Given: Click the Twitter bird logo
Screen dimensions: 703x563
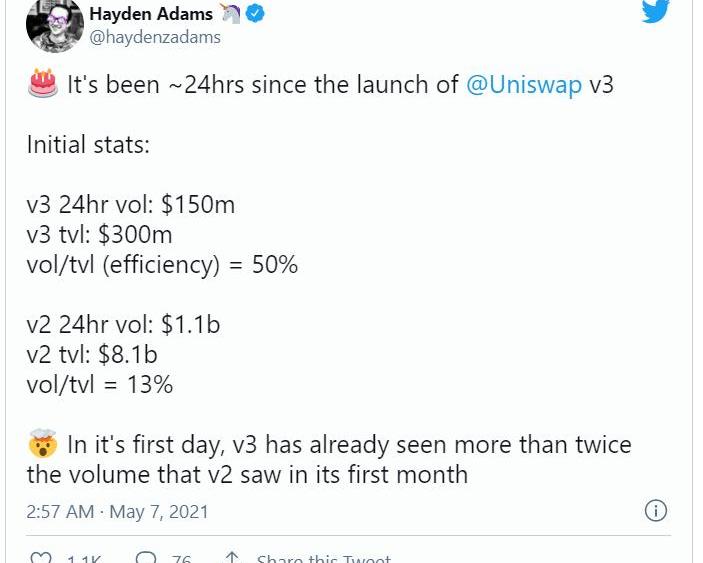Looking at the screenshot, I should point(654,11).
